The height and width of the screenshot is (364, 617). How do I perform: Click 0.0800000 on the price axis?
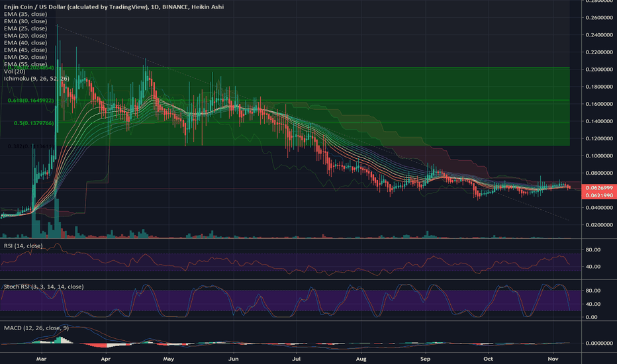pyautogui.click(x=599, y=173)
